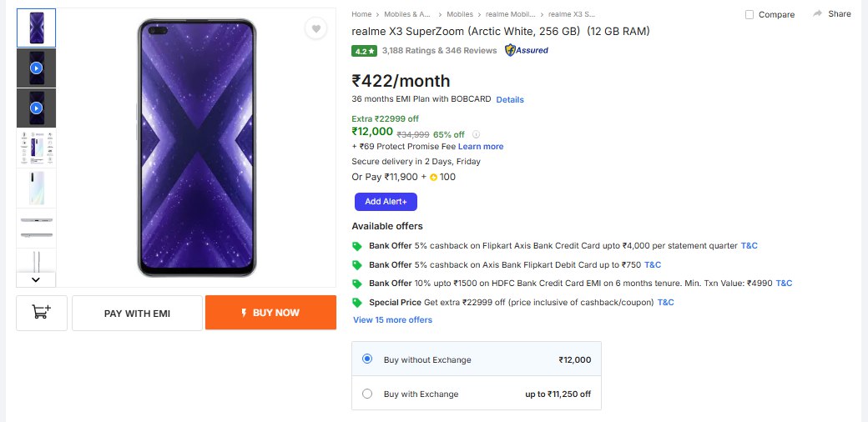Play the first product video thumbnail
The image size is (868, 422).
click(36, 68)
